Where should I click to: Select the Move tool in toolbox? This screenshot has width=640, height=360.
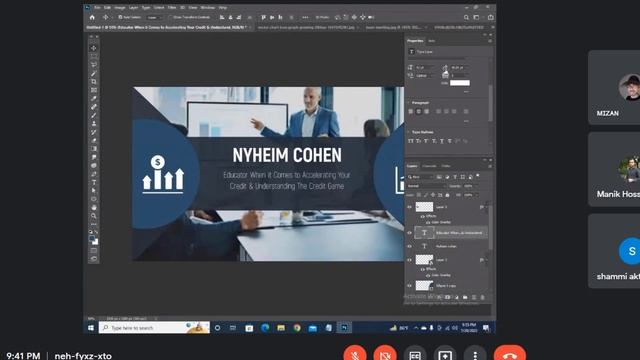93,48
